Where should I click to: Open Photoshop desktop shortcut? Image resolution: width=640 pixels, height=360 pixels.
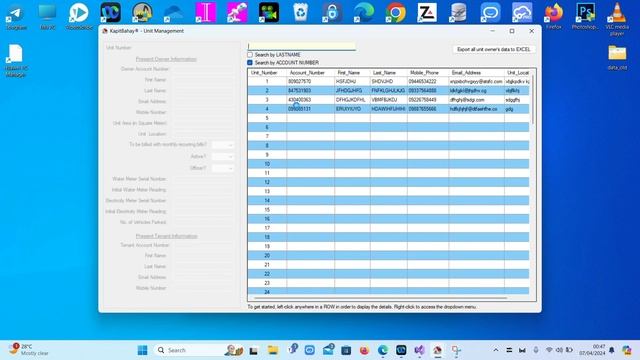(x=585, y=16)
